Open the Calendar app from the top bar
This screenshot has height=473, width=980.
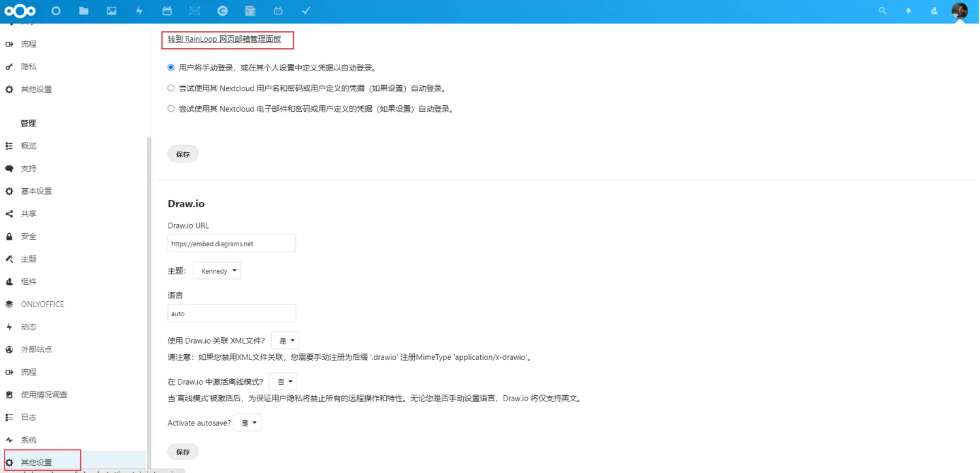pos(166,10)
